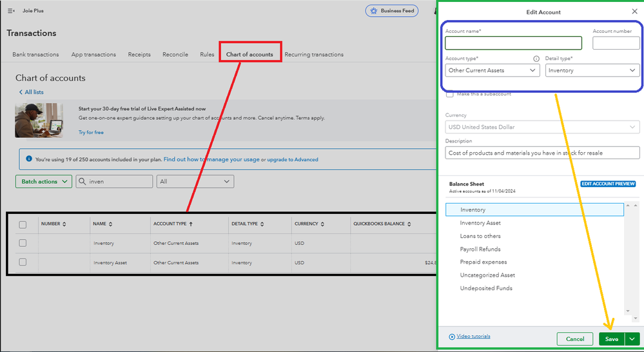
Task: Select Uncategorized Asset in preview list
Action: (487, 275)
